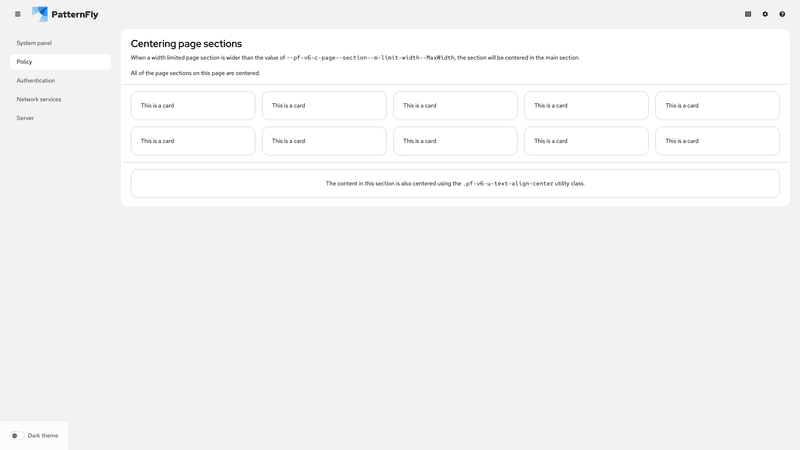Open Network services navigation item
Screen dimensions: 800x450
tap(39, 99)
